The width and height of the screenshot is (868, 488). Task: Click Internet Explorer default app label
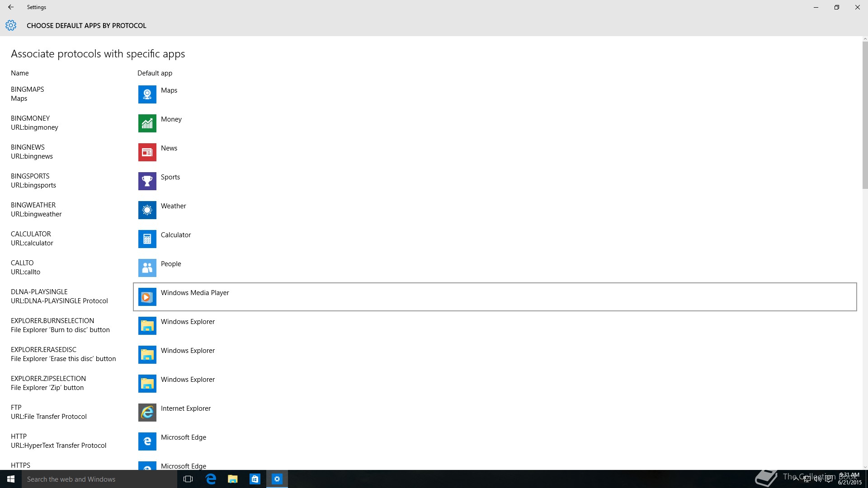click(186, 408)
